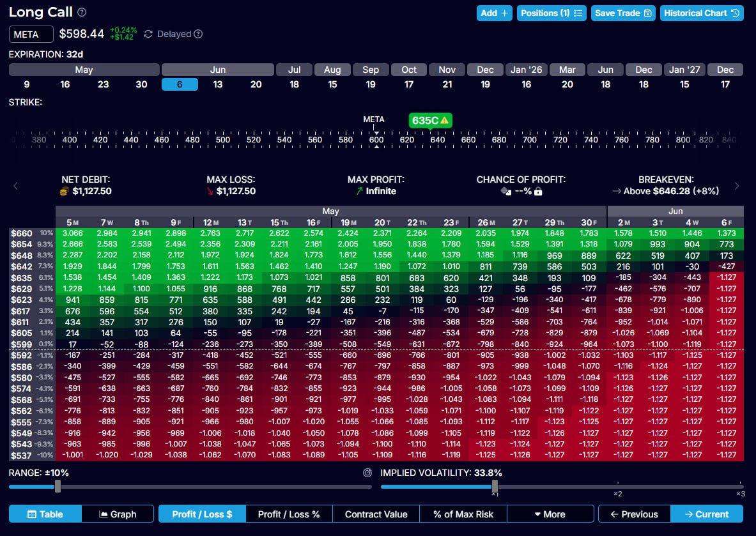Click the META ticker symbol input field

pos(31,34)
